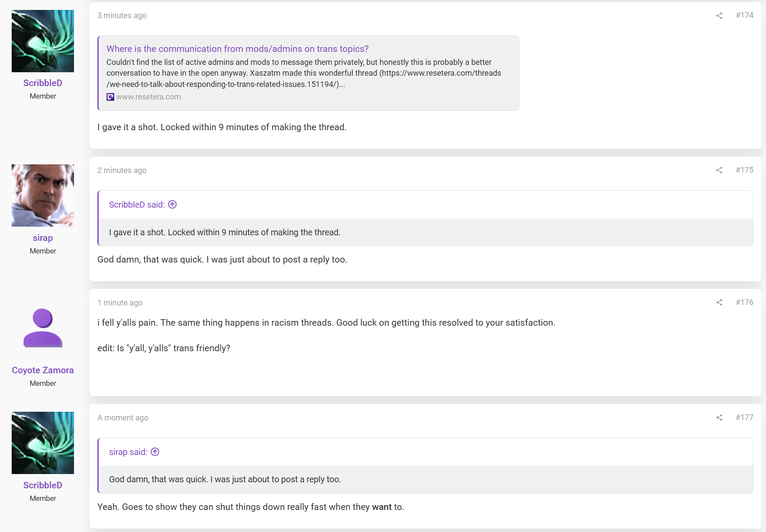Visit Coyote Zamora's profile name

tap(43, 370)
